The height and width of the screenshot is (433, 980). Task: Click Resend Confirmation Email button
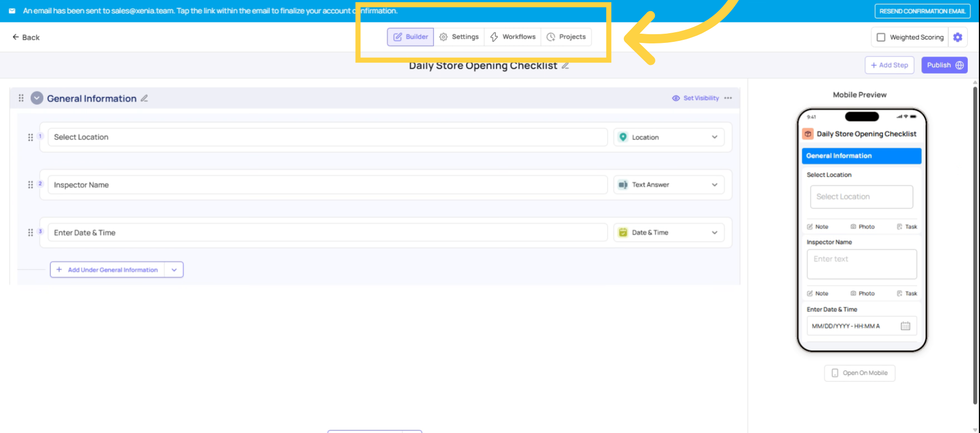922,11
